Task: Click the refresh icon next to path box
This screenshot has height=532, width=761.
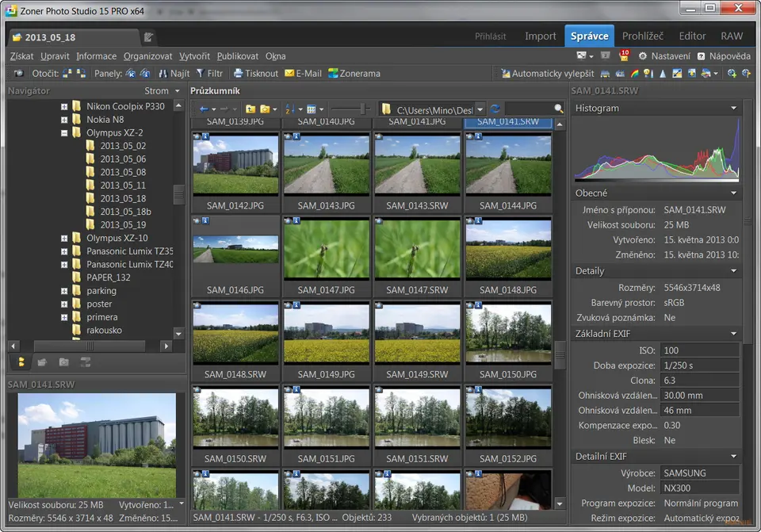Action: coord(495,109)
